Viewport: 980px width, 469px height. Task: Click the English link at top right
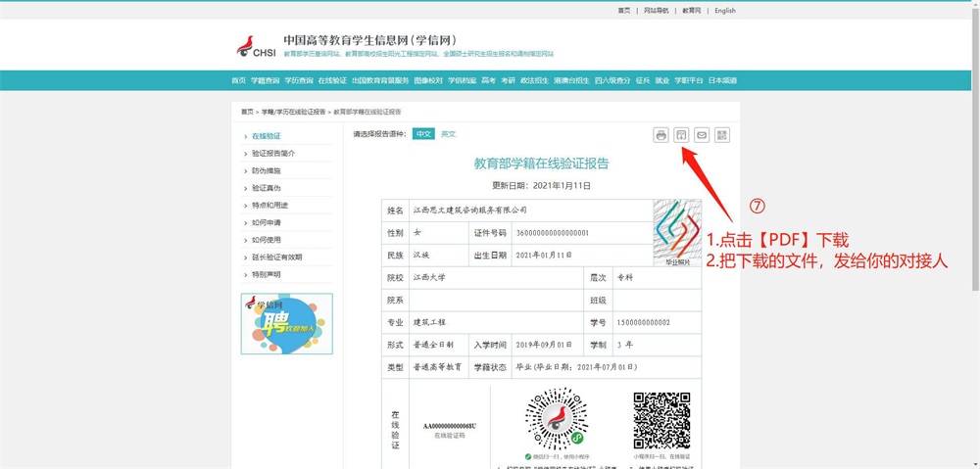[x=725, y=11]
